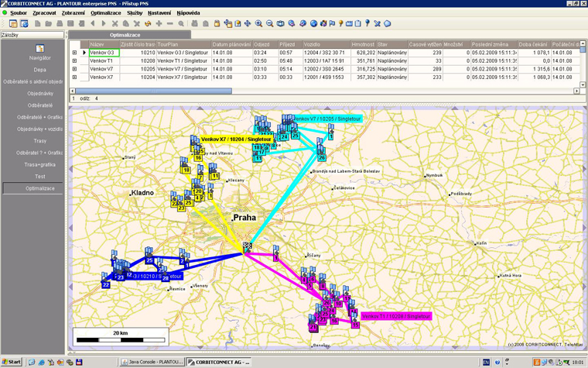Viewport: 588px width, 368px height.
Task: Click the forward arrow toolbar icon
Action: click(x=104, y=24)
